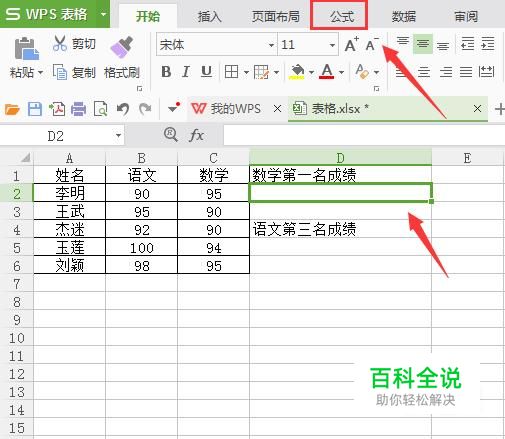Align text to the right
Image resolution: width=505 pixels, height=439 pixels.
[x=446, y=72]
